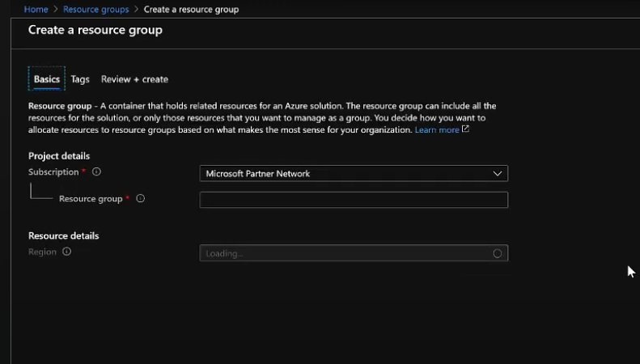This screenshot has height=364, width=640.
Task: Open the Microsoft Partner Network combo box
Action: (354, 173)
